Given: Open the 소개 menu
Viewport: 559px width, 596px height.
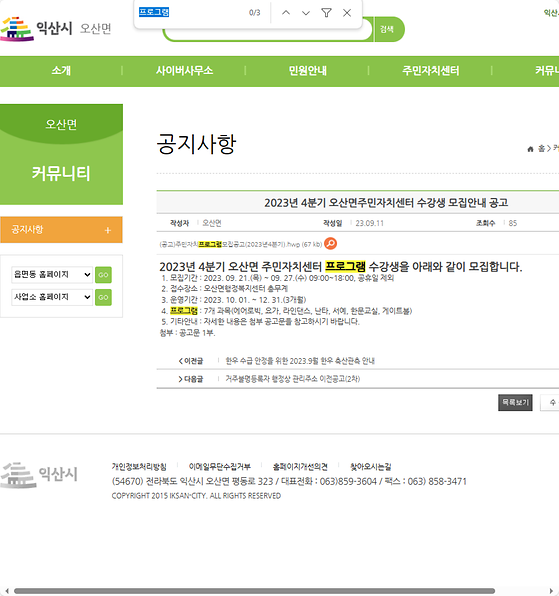Looking at the screenshot, I should [61, 71].
